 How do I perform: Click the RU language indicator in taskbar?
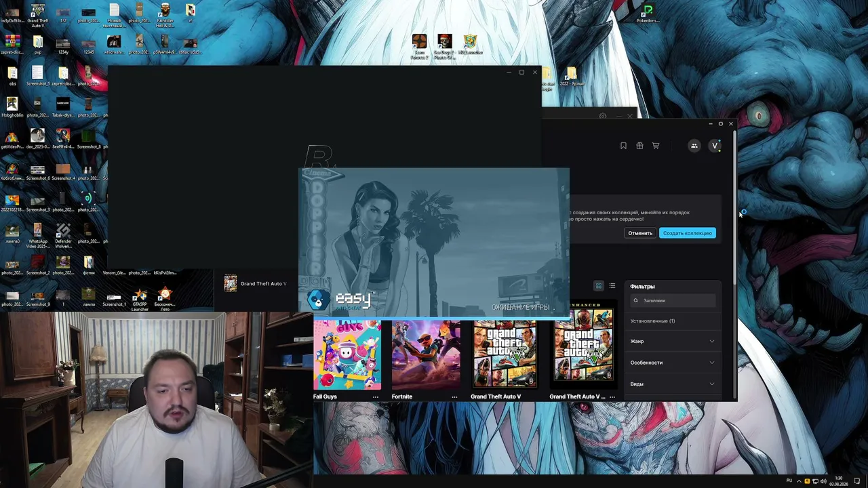tap(789, 481)
